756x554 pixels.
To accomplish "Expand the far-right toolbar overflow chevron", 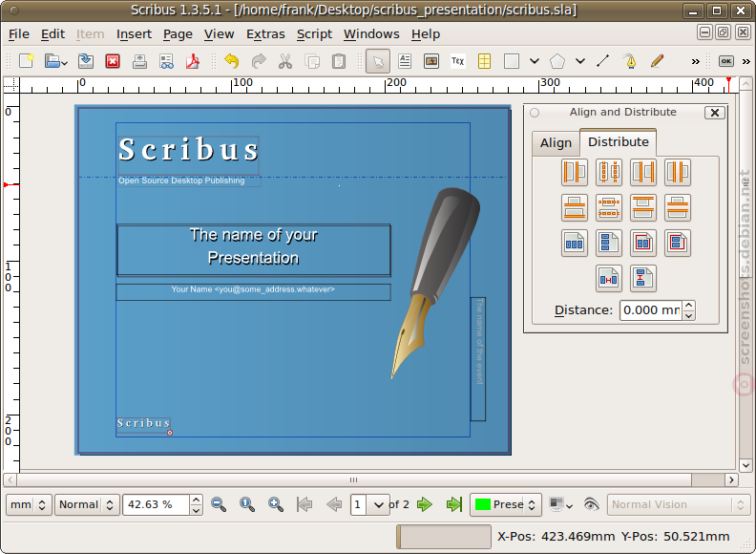I will [x=745, y=61].
